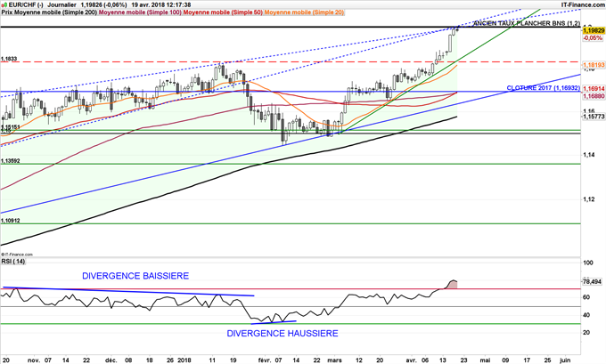This screenshot has height=364, width=606.
Task: Click the juin date axis label
Action: [x=565, y=360]
